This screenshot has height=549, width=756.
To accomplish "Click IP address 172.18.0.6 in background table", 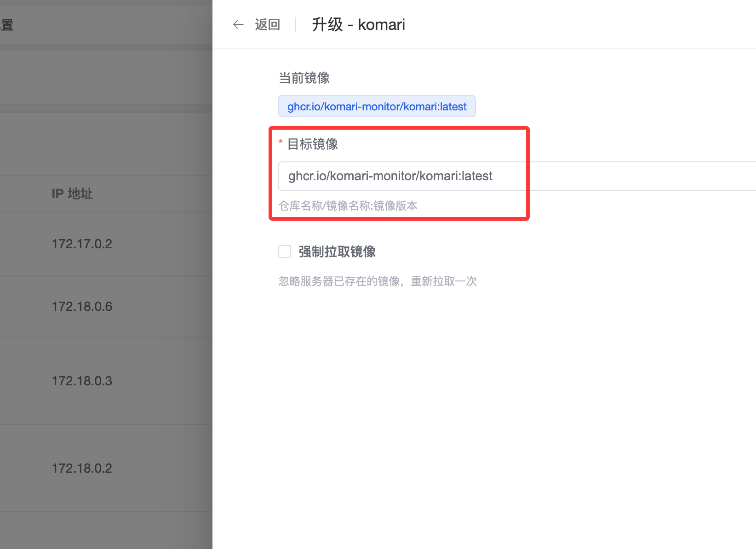I will 82,306.
